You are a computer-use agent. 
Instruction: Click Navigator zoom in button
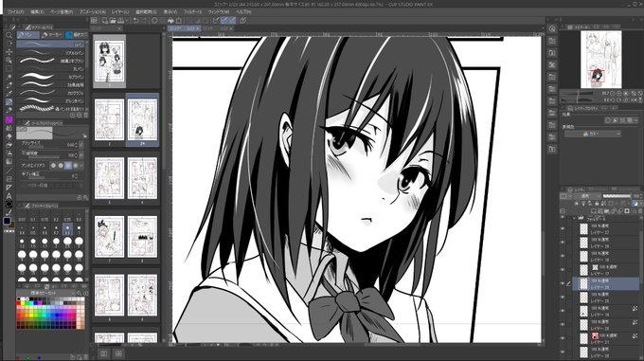pos(619,94)
